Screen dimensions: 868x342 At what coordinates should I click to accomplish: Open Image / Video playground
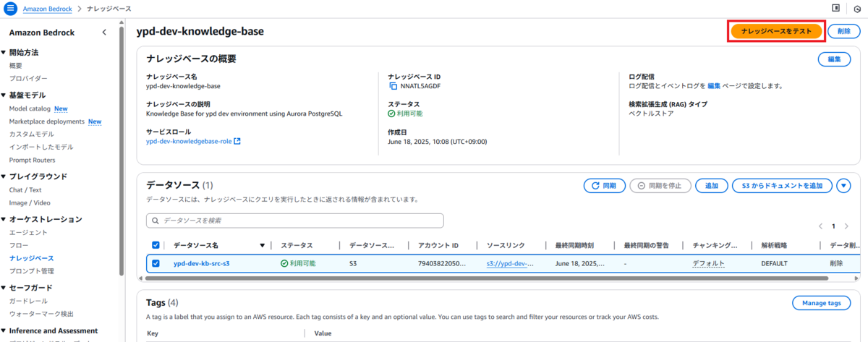pyautogui.click(x=30, y=202)
